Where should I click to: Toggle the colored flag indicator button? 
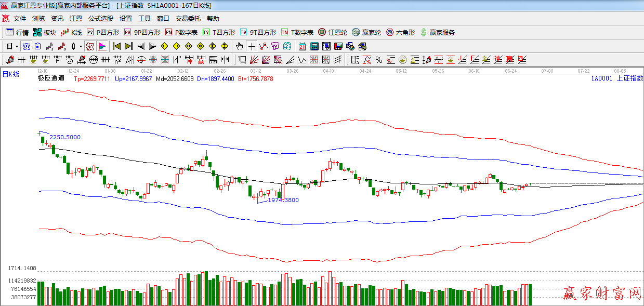(x=102, y=46)
